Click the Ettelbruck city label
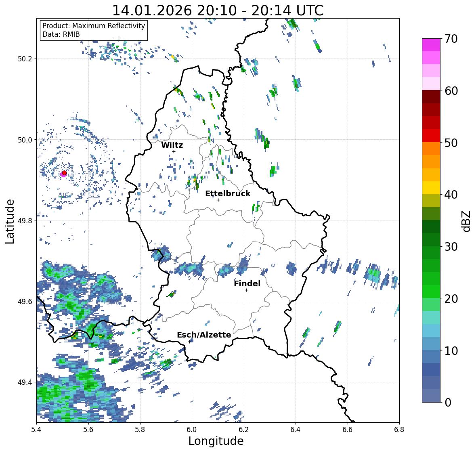The width and height of the screenshot is (476, 451). point(228,193)
